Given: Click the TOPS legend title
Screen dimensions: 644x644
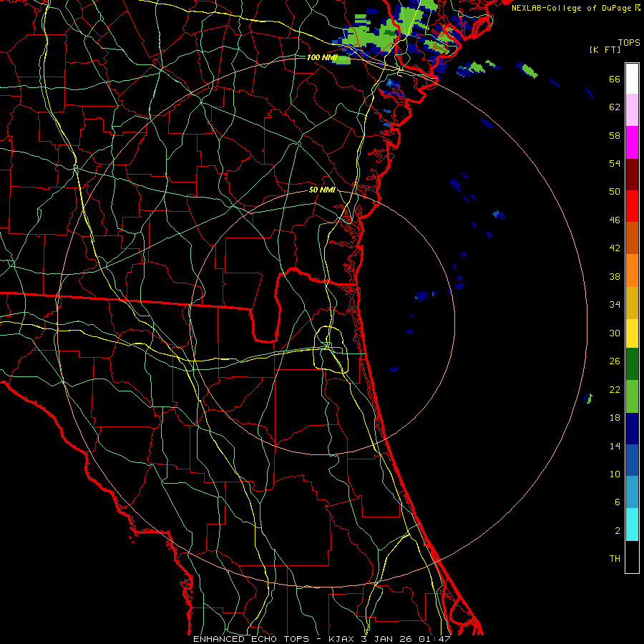Looking at the screenshot, I should [x=629, y=43].
